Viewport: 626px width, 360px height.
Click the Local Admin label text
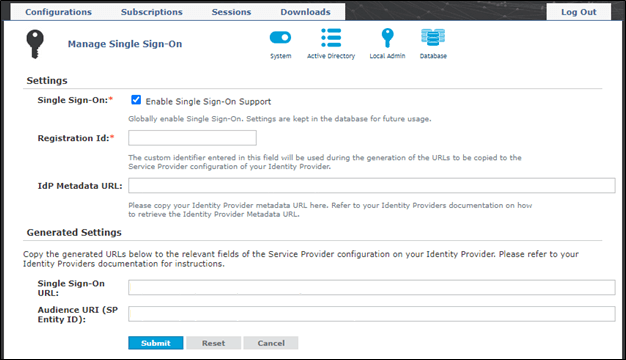click(387, 56)
